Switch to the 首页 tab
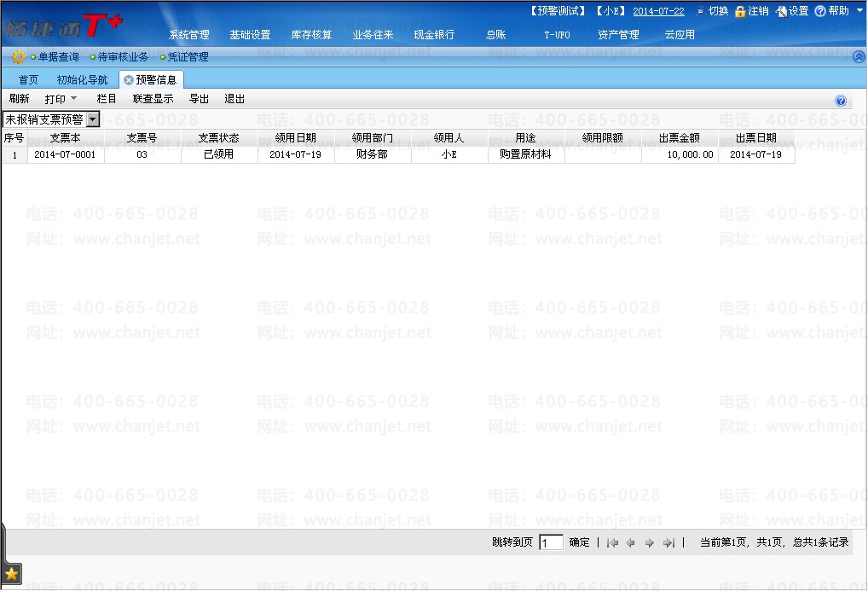The width and height of the screenshot is (868, 591). 28,80
